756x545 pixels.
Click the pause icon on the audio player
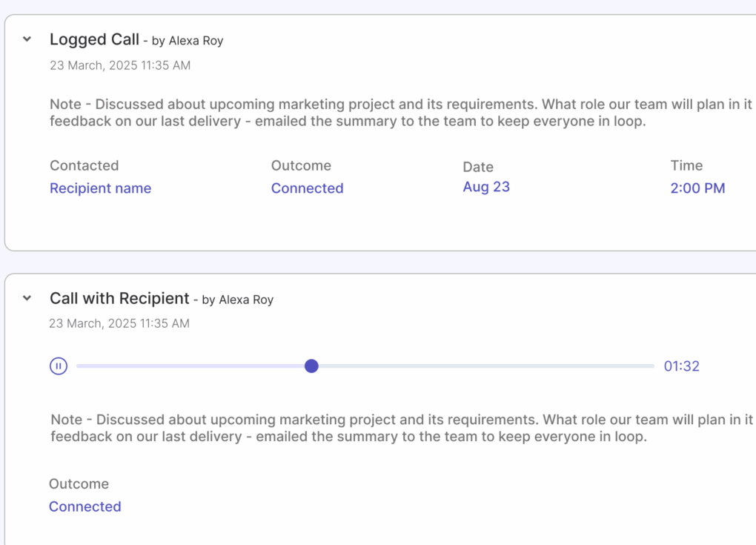click(x=58, y=366)
